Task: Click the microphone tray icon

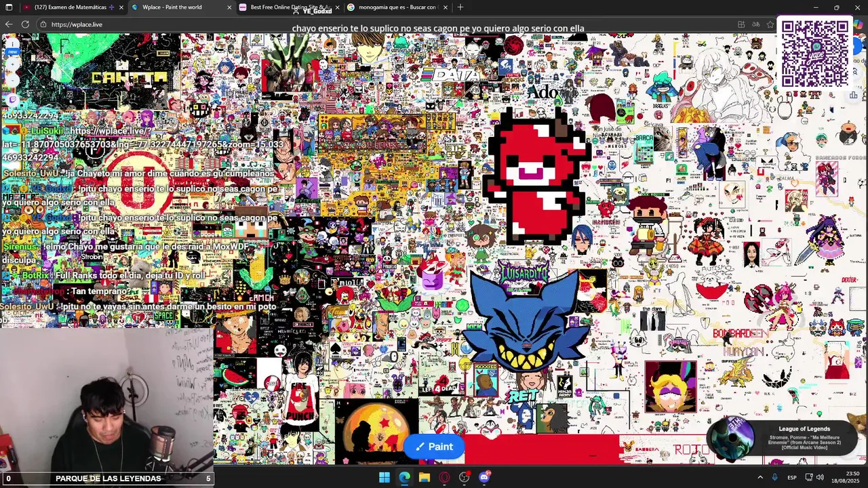Action: [x=775, y=478]
